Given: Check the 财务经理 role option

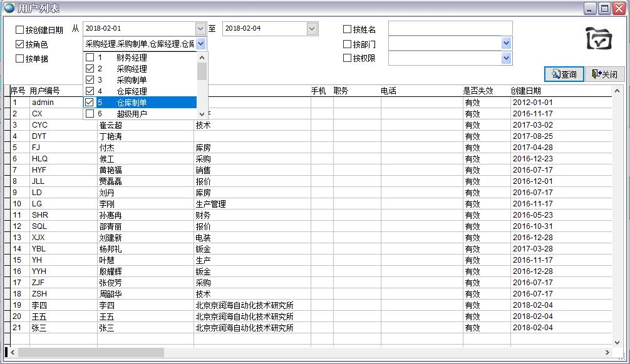Looking at the screenshot, I should (90, 58).
